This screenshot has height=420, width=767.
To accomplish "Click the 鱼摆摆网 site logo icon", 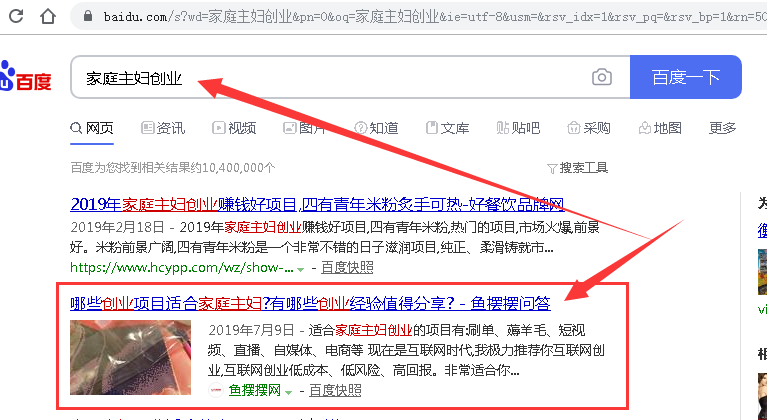I will (x=216, y=390).
